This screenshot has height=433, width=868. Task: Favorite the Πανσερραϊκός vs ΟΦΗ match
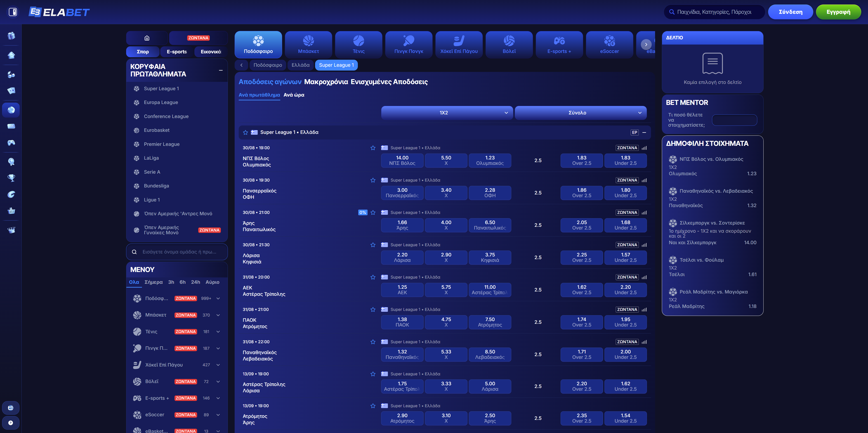(373, 180)
